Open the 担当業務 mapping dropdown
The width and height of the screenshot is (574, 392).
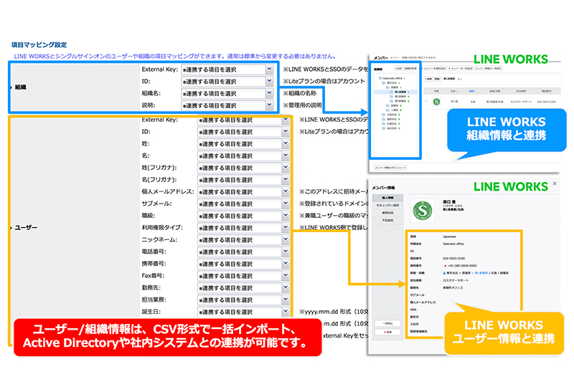coord(243,300)
